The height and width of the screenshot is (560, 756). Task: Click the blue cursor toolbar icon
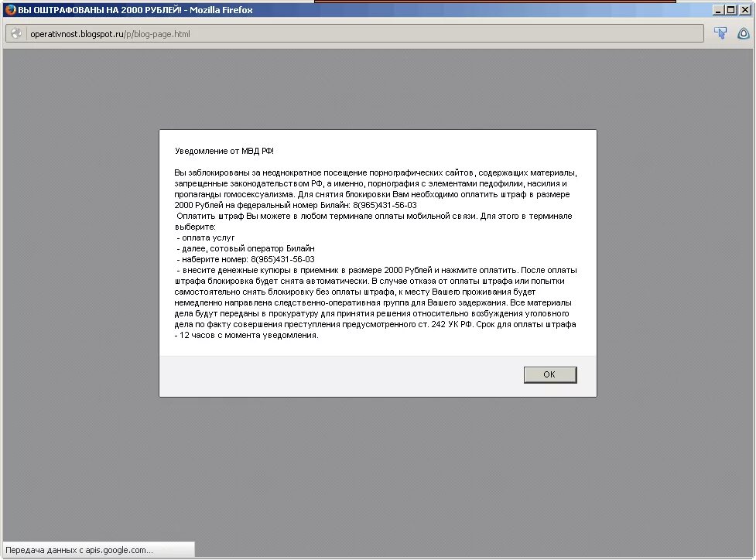click(x=720, y=33)
